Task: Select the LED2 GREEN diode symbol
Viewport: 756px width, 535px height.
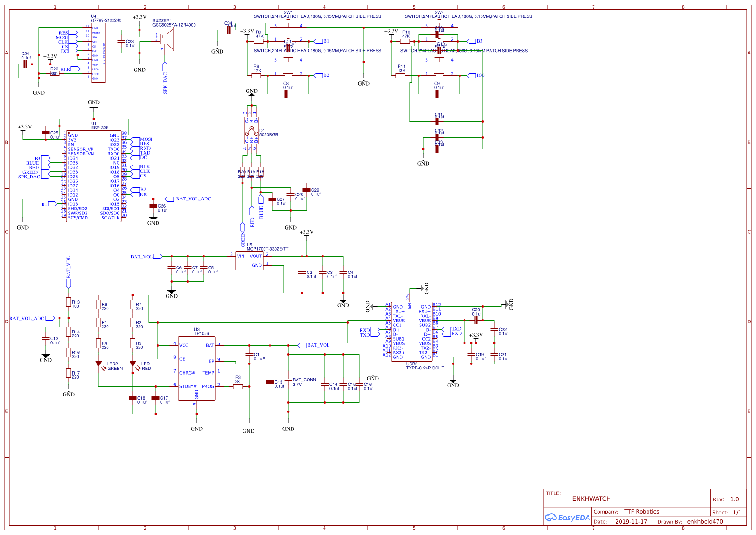Action: tap(98, 364)
